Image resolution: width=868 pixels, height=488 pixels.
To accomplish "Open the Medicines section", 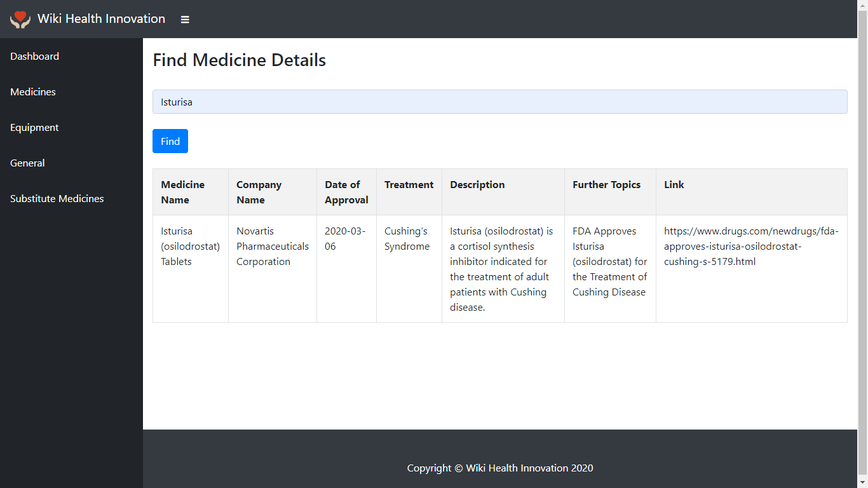I will tap(33, 91).
